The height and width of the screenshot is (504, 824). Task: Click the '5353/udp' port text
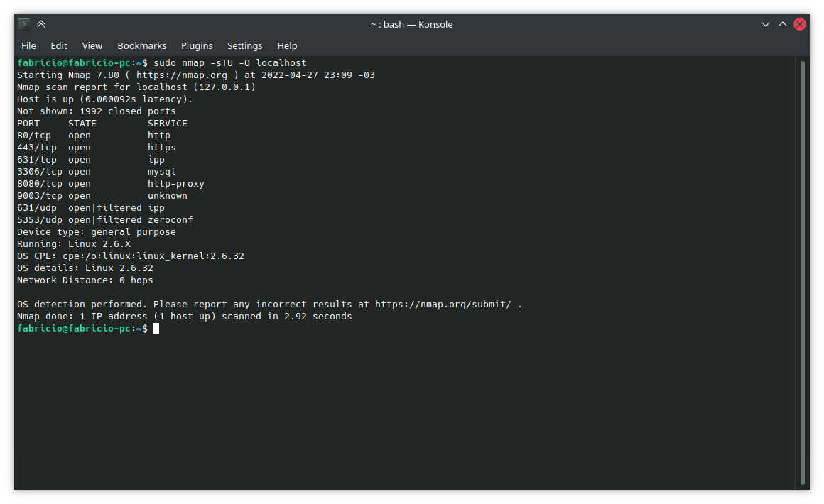click(x=39, y=220)
